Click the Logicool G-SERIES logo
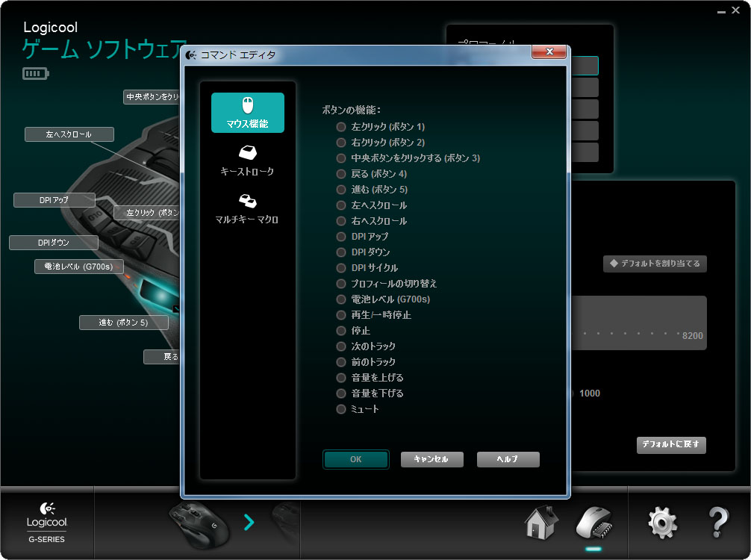Screen dimensions: 751x560 tap(46, 522)
